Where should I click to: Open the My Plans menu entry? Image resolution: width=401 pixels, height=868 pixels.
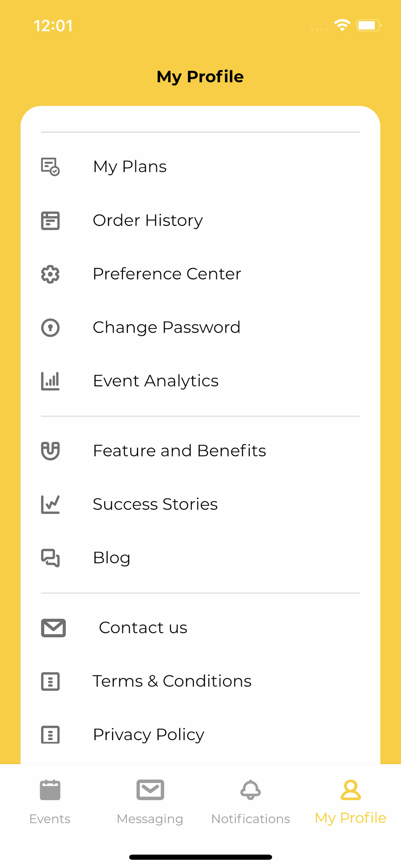130,167
